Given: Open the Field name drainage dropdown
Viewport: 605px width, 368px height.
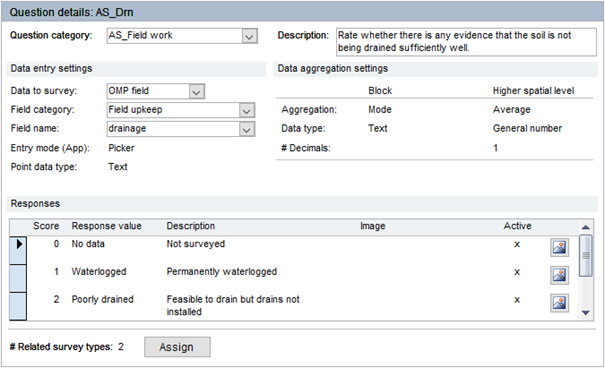Looking at the screenshot, I should [x=247, y=129].
